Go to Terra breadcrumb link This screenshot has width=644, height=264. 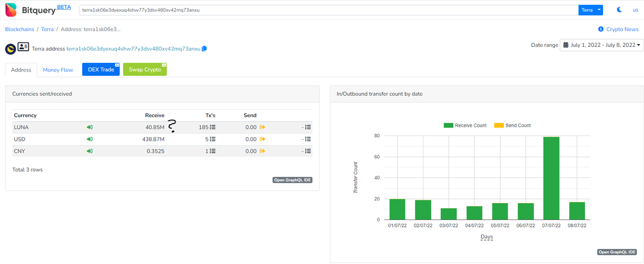pos(47,29)
